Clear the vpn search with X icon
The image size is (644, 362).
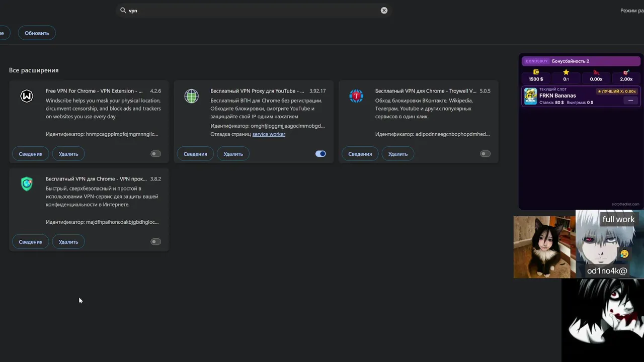pos(384,10)
